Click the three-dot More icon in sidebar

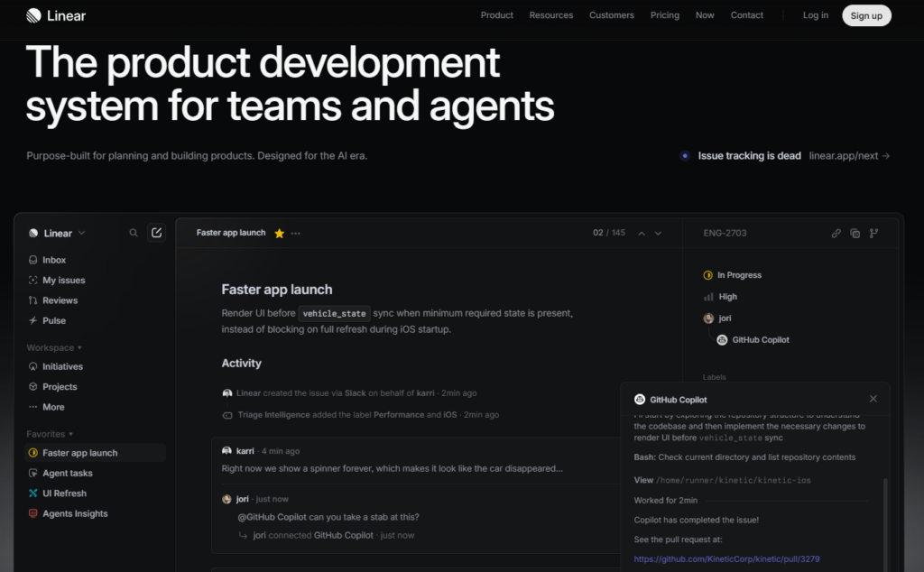(x=33, y=407)
